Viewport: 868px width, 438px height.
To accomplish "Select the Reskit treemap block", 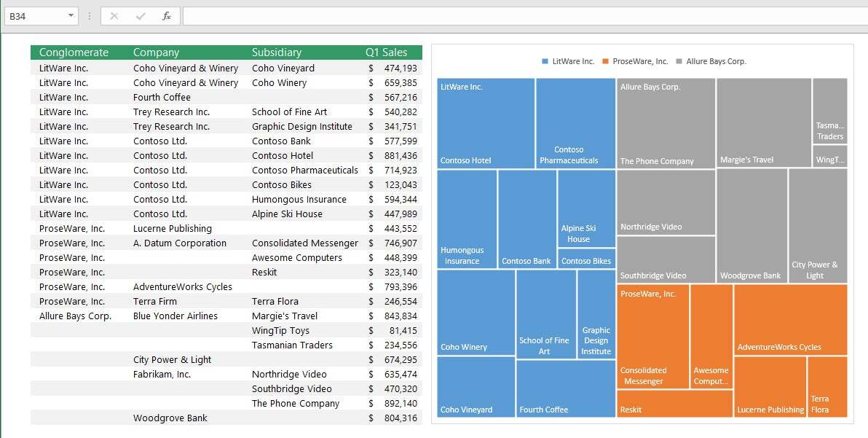I will [674, 404].
